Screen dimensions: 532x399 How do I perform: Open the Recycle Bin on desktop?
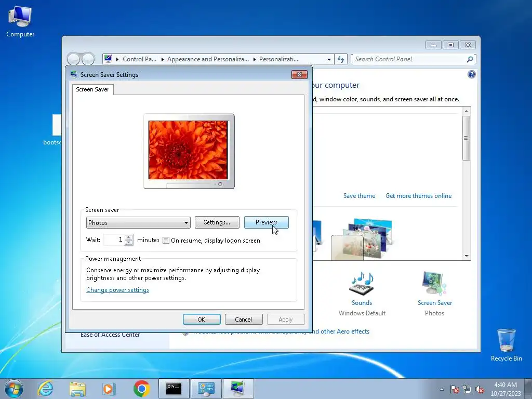click(506, 345)
